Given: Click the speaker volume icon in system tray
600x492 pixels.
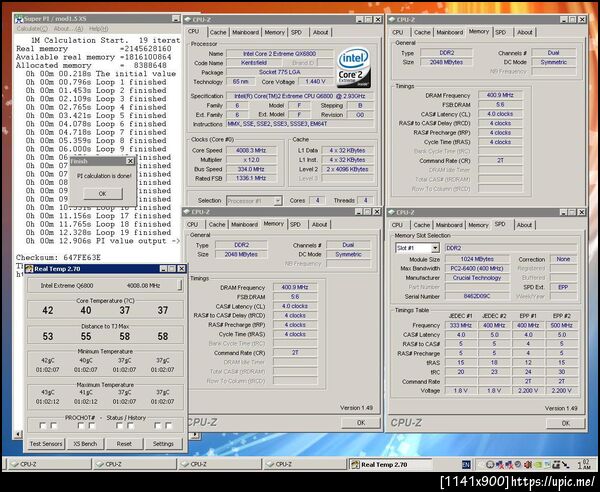Looking at the screenshot, I should coord(528,465).
